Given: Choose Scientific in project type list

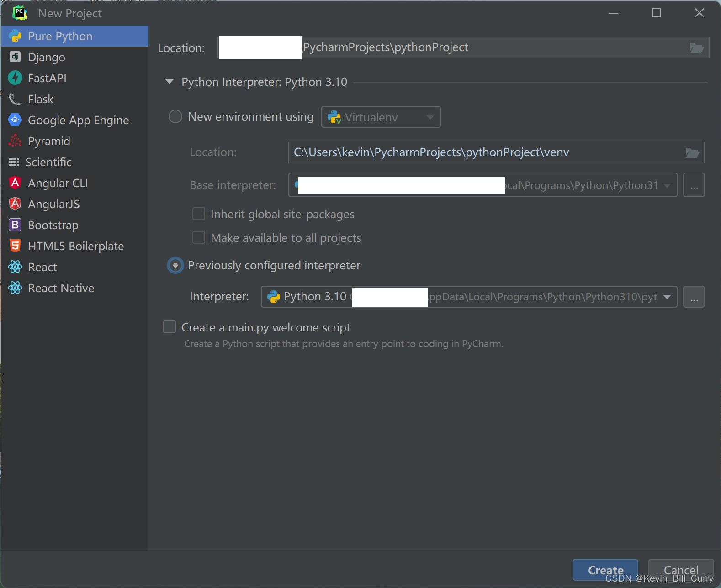Looking at the screenshot, I should pos(75,162).
